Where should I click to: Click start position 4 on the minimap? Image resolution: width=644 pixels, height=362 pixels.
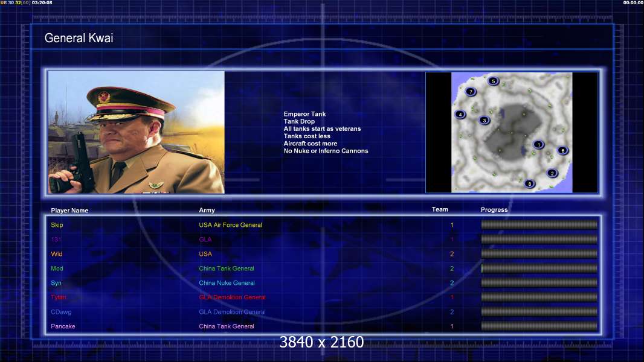[x=460, y=115]
